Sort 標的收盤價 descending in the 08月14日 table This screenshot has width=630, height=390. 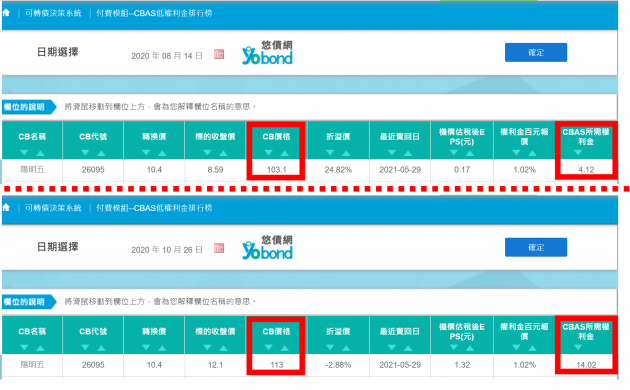click(x=207, y=153)
